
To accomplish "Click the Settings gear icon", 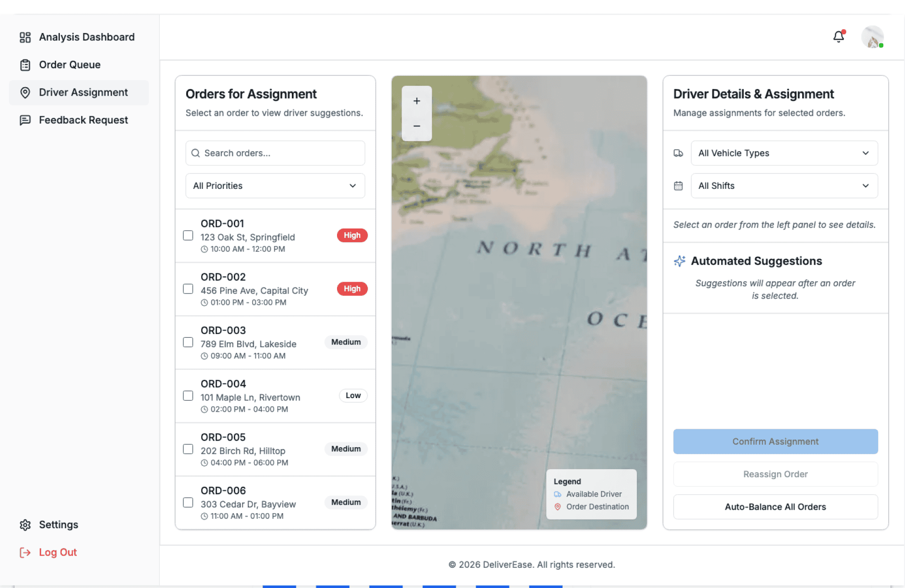I will [25, 525].
